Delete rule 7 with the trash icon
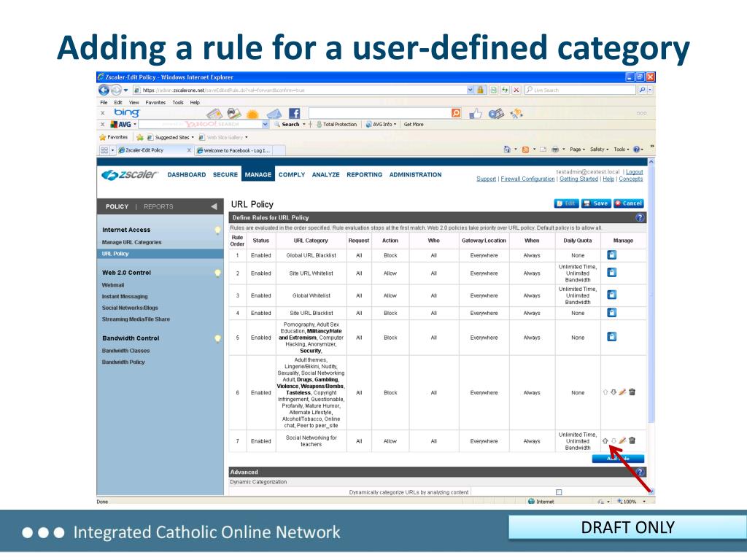 (632, 441)
